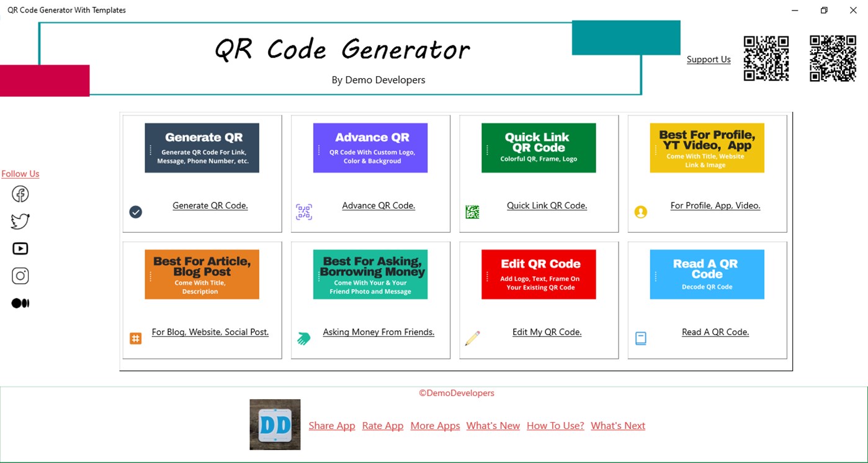Viewport: 868px width, 463px height.
Task: Click the yellow Best For Profile banner
Action: [707, 148]
